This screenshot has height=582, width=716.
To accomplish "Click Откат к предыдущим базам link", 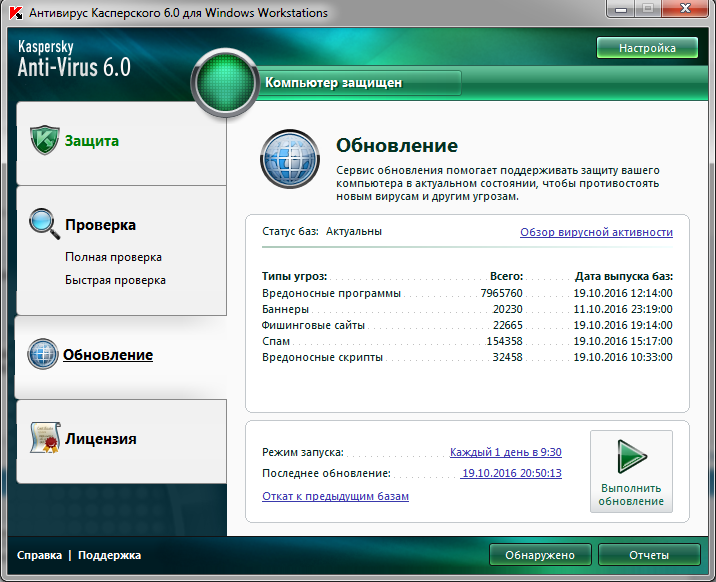I will click(335, 496).
